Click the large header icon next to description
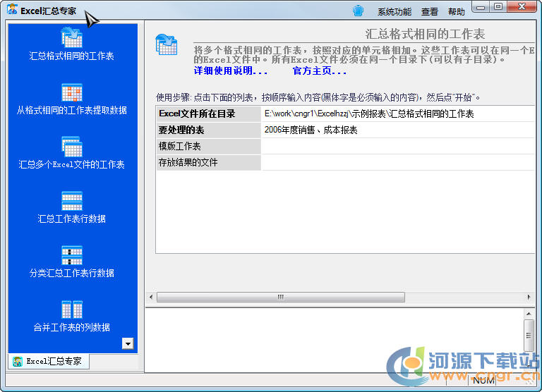The height and width of the screenshot is (392, 542). pos(167,44)
